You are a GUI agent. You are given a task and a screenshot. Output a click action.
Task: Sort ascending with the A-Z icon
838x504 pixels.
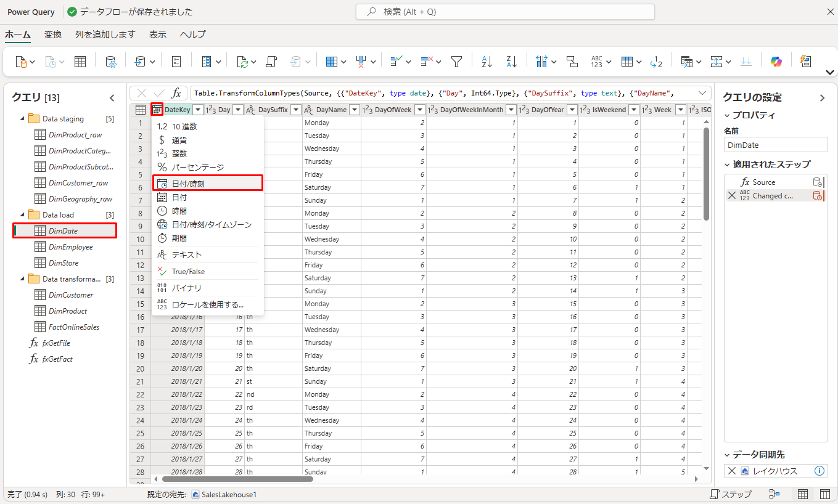point(487,62)
